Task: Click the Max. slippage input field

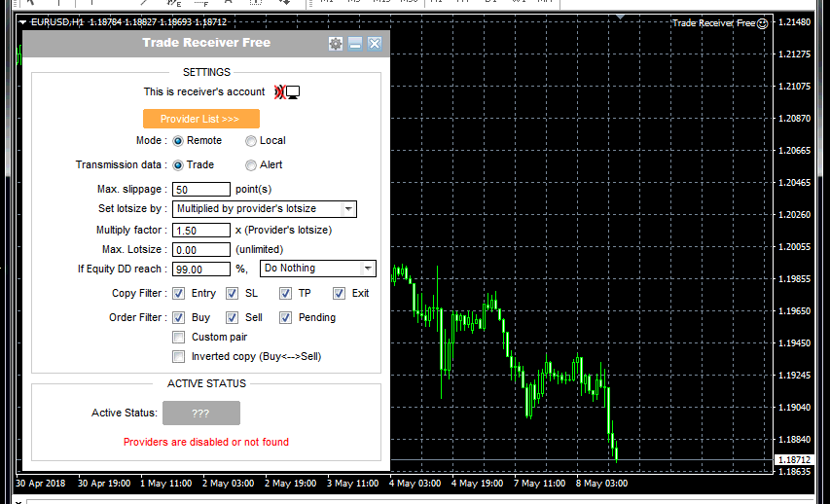Action: tap(201, 190)
